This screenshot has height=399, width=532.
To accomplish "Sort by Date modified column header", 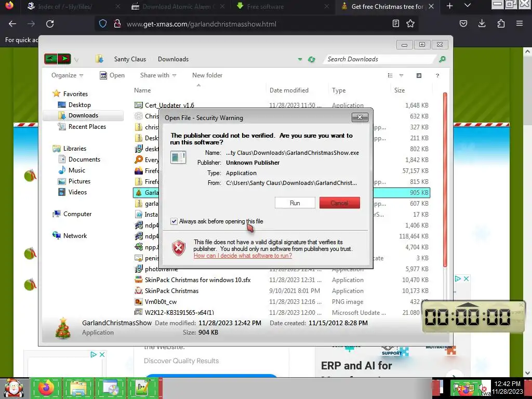I will click(x=297, y=90).
